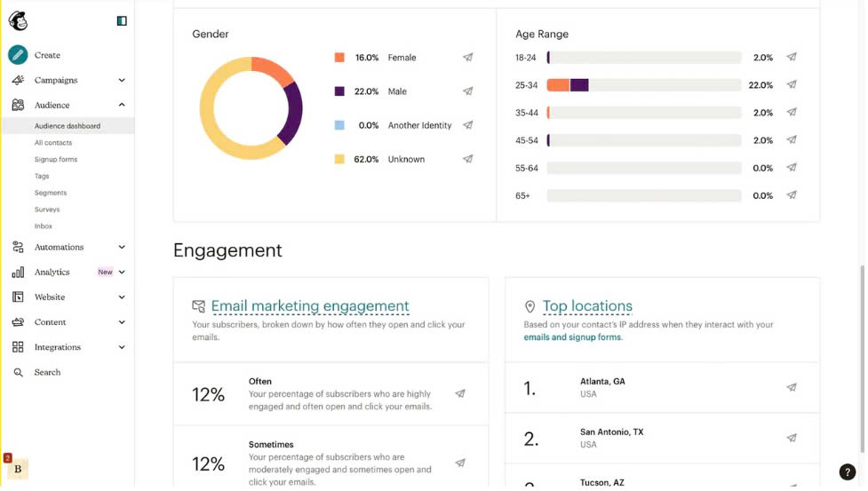Expand the Campaigns menu chevron
The image size is (868, 491).
coord(122,80)
